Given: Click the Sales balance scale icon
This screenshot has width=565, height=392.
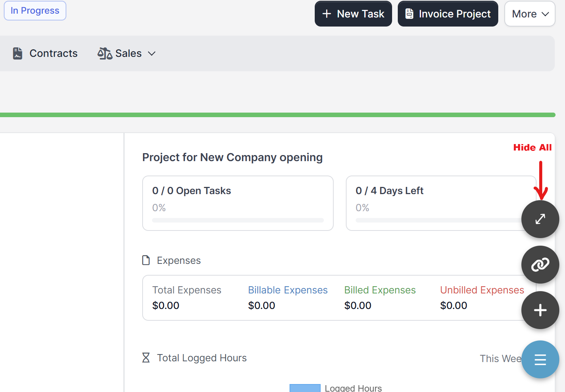Looking at the screenshot, I should tap(105, 53).
